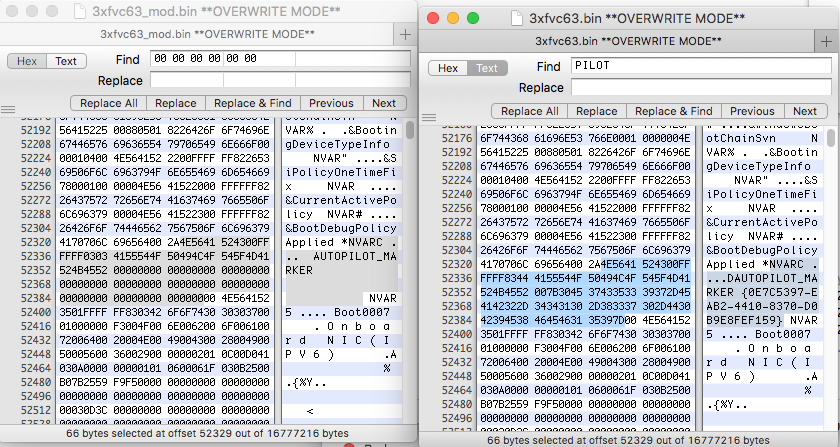Screen dimensions: 840x447
Task: Click Replace field in 3xfvc63_mod.bin window
Action: (x=281, y=80)
